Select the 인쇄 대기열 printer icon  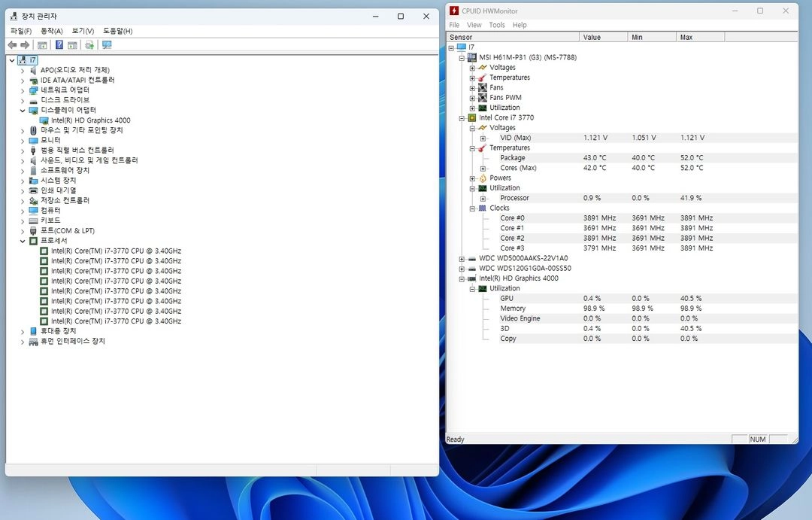[x=34, y=190]
